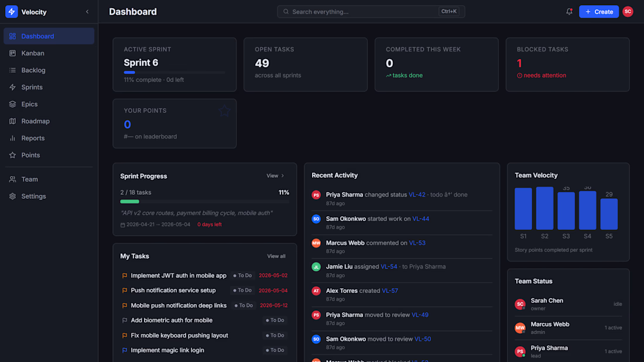Viewport: 644px width, 362px height.
Task: Select Sarah Chen in Team Status
Action: (x=568, y=304)
